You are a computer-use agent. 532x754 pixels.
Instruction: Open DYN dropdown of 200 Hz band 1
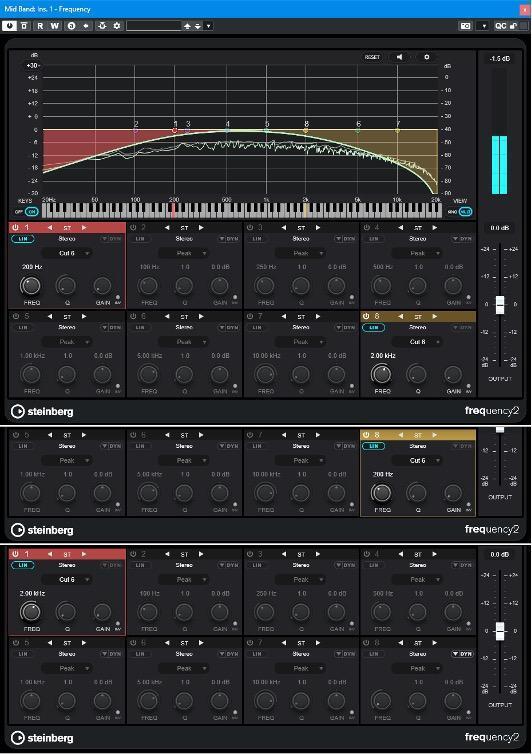pos(111,239)
